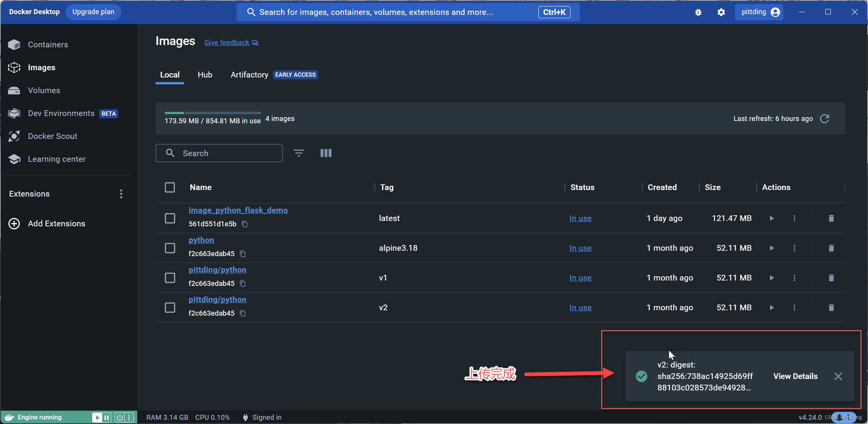Switch to the Local tab
This screenshot has height=424, width=868.
(x=170, y=75)
